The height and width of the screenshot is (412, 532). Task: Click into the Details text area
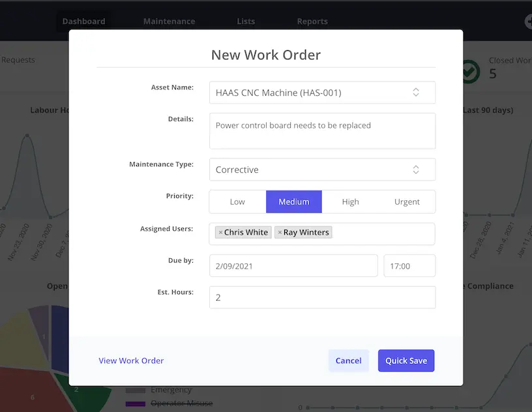pyautogui.click(x=322, y=131)
